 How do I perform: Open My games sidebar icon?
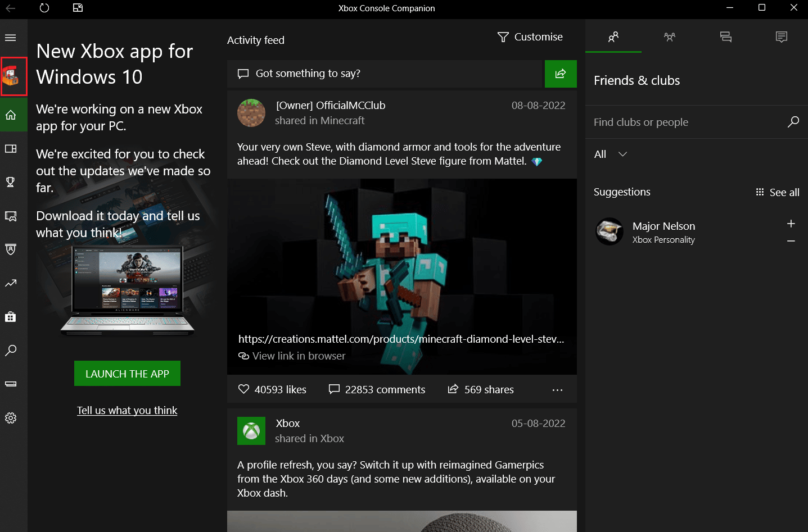(x=11, y=149)
